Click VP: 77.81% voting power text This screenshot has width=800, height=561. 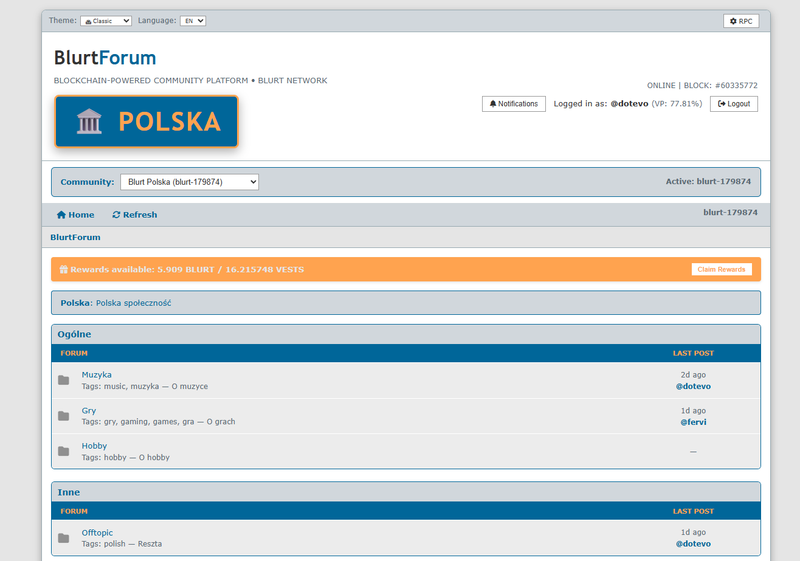677,104
